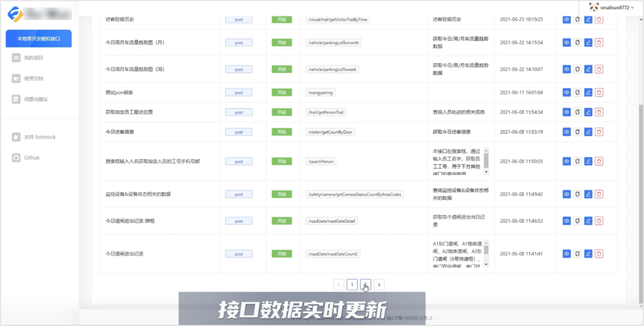This screenshot has width=644, height=326.
Task: Select the 测试json嵌套 interface name
Action: pyautogui.click(x=119, y=92)
